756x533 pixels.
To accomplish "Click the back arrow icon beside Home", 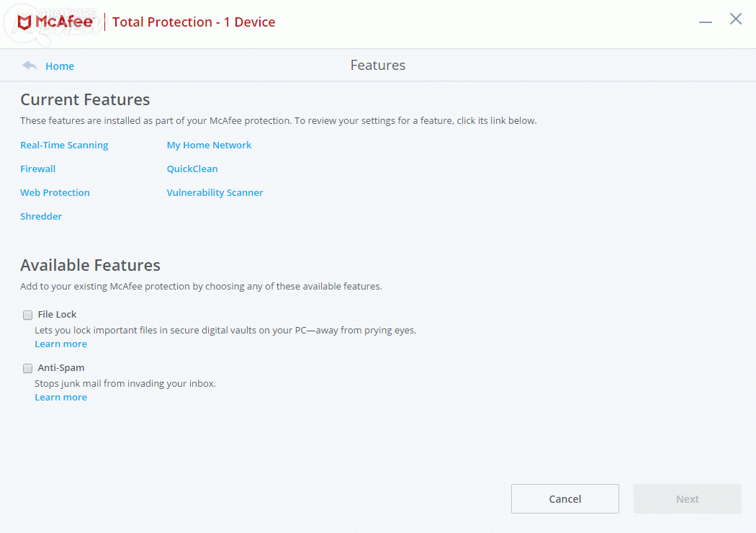I will (x=30, y=66).
